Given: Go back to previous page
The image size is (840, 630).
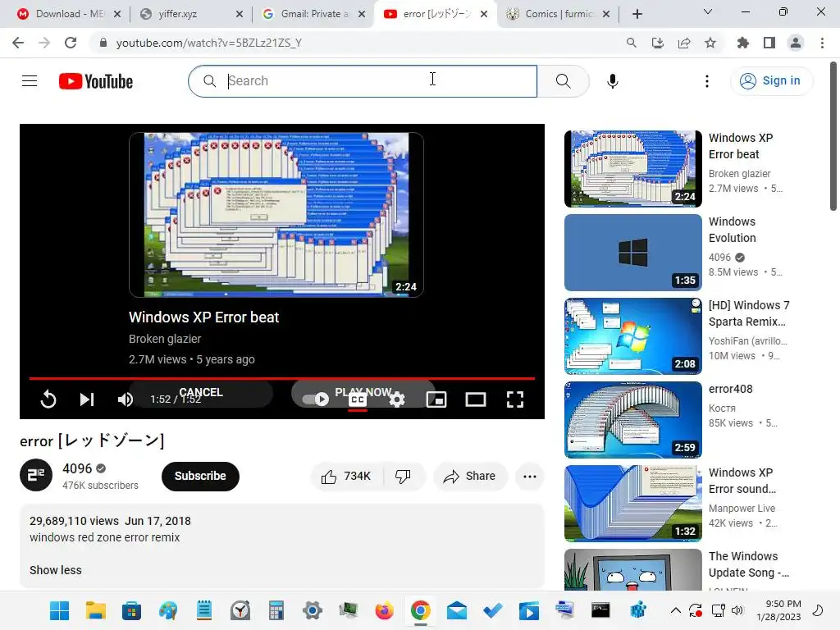Looking at the screenshot, I should (x=18, y=43).
